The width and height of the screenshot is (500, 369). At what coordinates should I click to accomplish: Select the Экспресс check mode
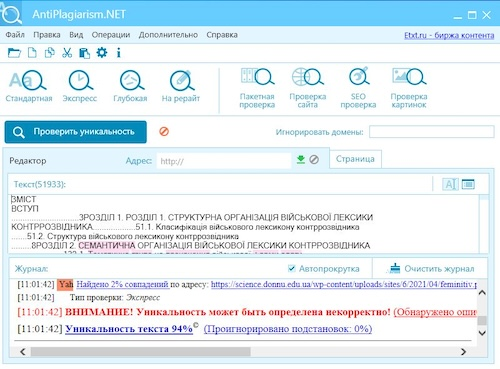pyautogui.click(x=80, y=86)
